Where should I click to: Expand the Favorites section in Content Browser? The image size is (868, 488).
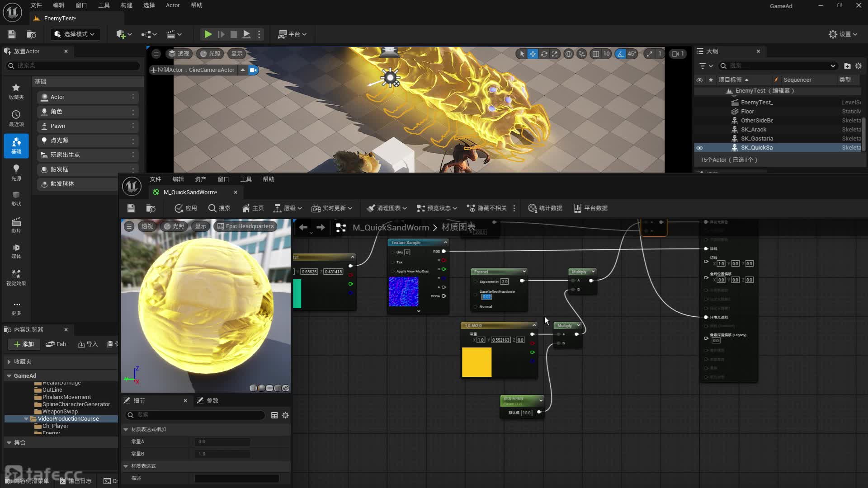[x=9, y=361]
